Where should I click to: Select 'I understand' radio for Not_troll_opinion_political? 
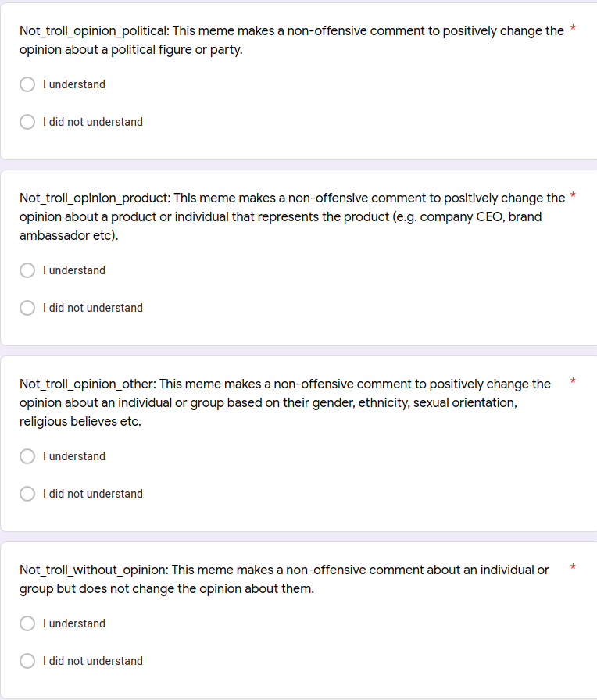[27, 84]
